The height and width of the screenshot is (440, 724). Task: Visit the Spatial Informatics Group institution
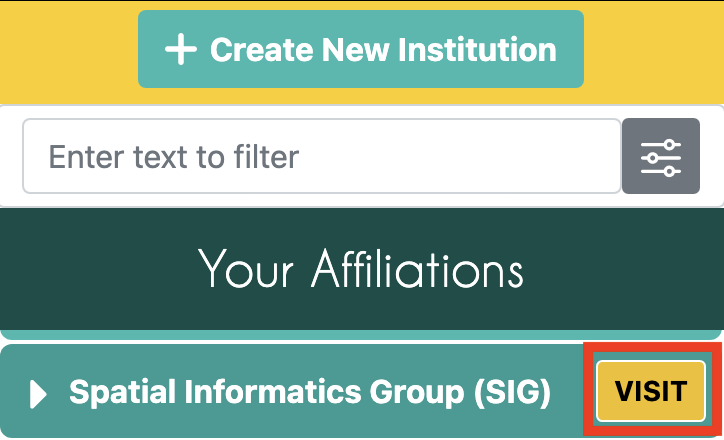pyautogui.click(x=651, y=391)
